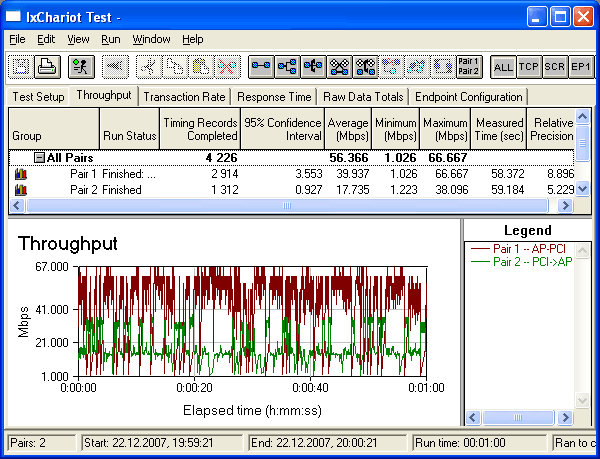This screenshot has height=459, width=600.
Task: Open the Window menu
Action: [151, 39]
